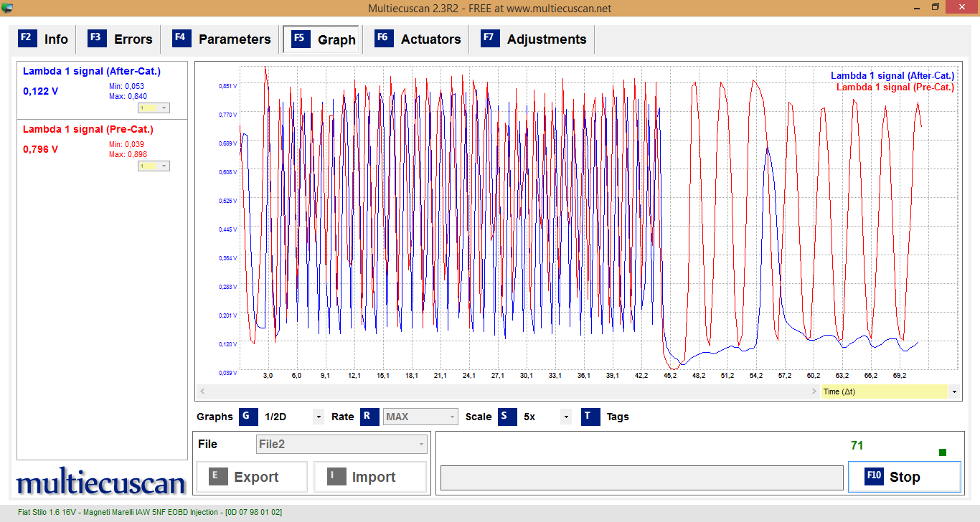Click the Export button
980x522 pixels.
pos(251,477)
